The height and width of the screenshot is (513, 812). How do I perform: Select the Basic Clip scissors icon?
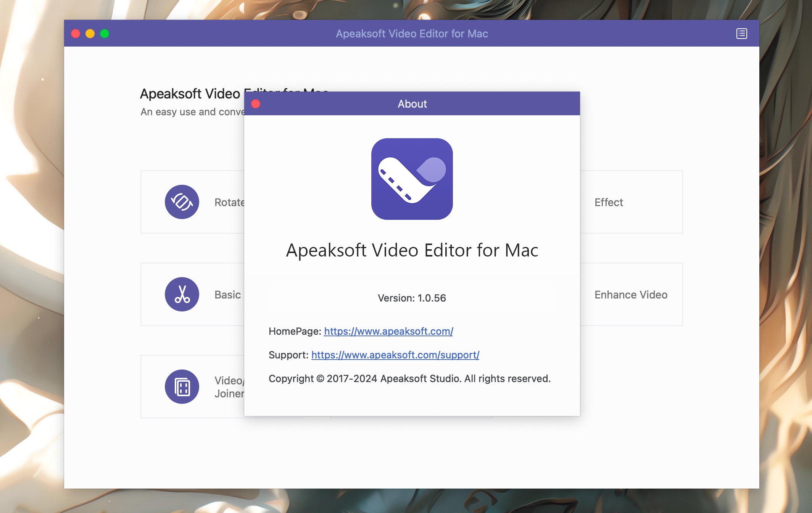(x=182, y=294)
